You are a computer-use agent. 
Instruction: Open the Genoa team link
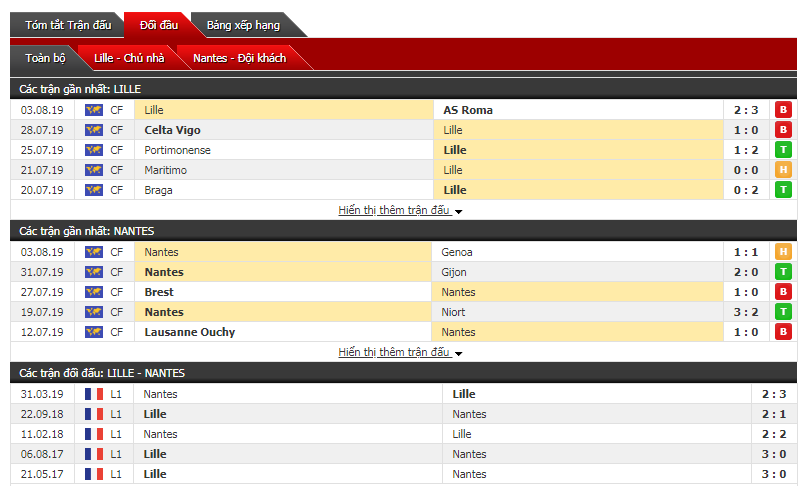point(457,252)
